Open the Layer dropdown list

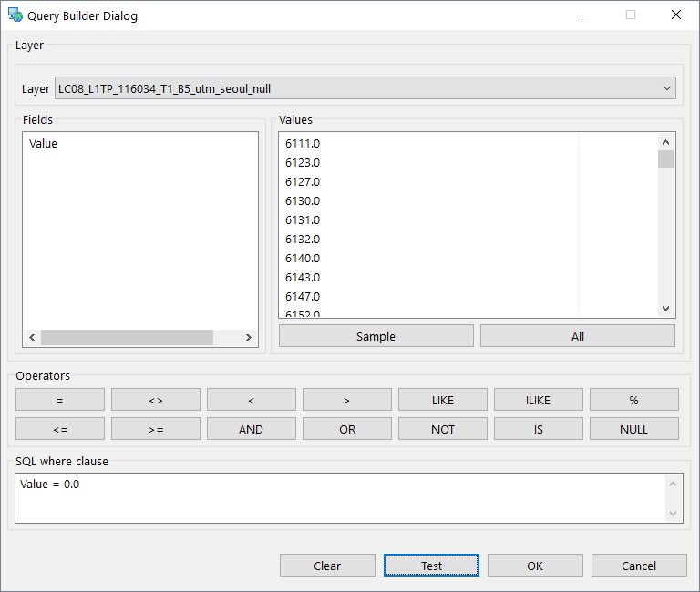pyautogui.click(x=365, y=88)
